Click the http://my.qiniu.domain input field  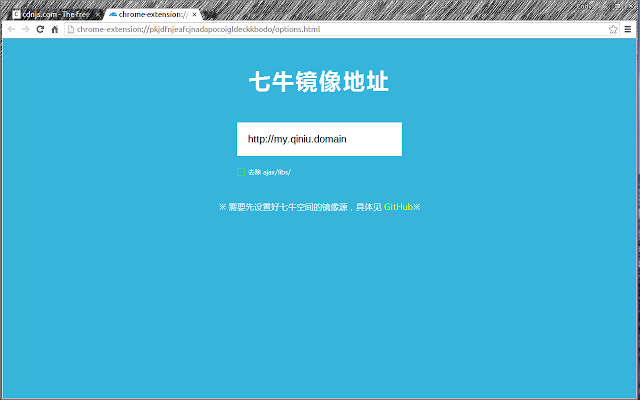[319, 139]
